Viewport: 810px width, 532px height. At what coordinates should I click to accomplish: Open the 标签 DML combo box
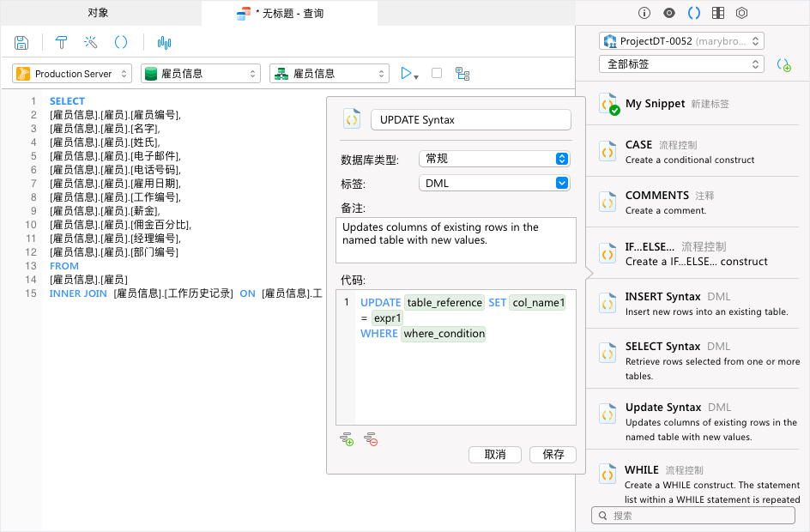tap(494, 183)
